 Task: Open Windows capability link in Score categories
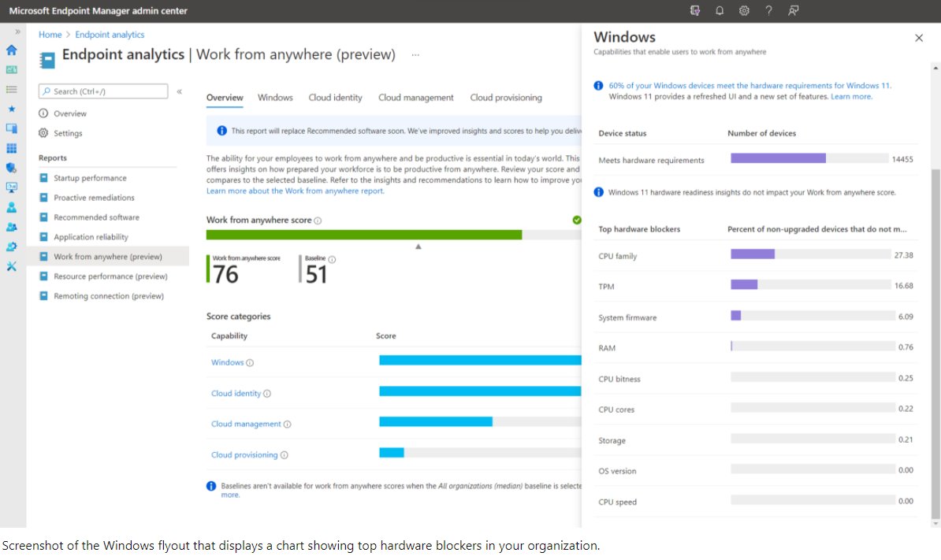228,363
